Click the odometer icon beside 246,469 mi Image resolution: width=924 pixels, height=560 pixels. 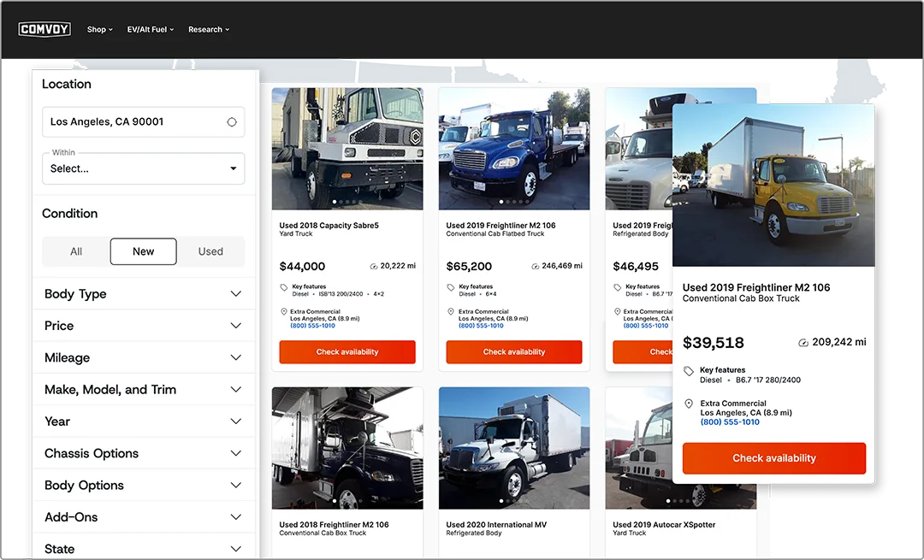point(535,266)
